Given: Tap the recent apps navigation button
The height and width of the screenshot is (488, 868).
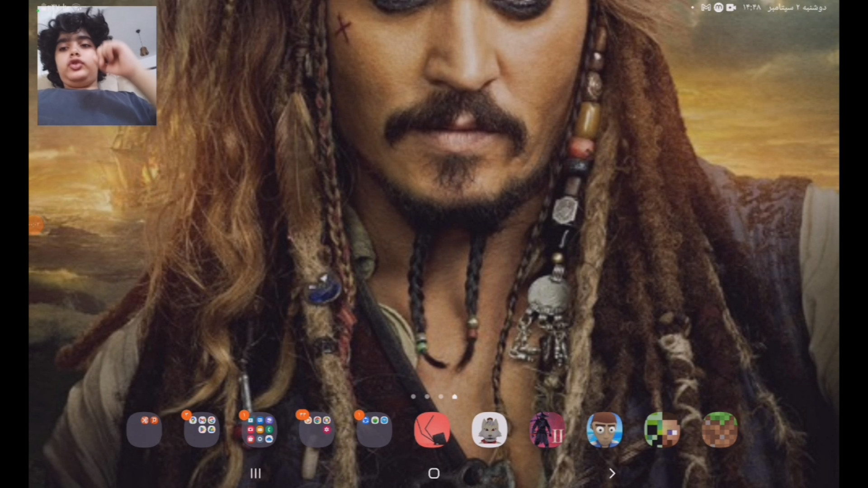Looking at the screenshot, I should pyautogui.click(x=256, y=473).
